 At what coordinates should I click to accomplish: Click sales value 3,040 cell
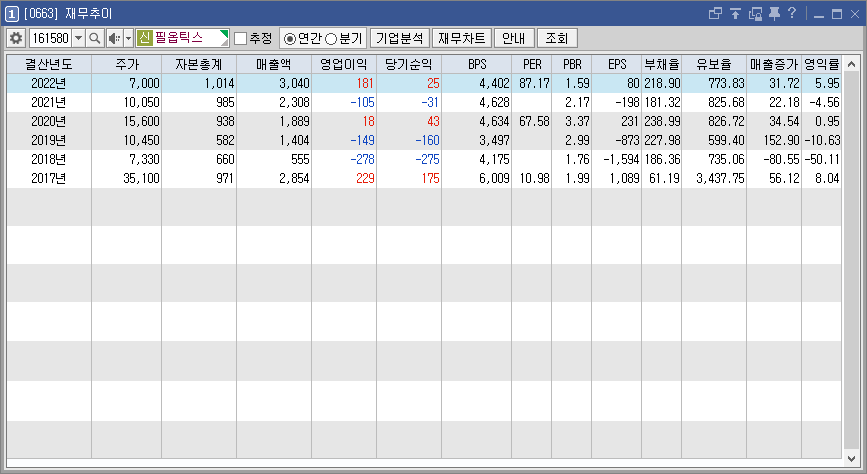tap(274, 84)
